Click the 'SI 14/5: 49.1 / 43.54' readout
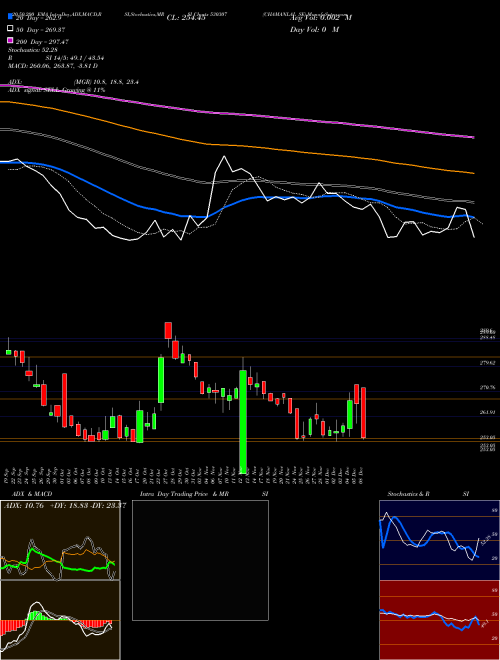The image size is (500, 660). tap(75, 58)
